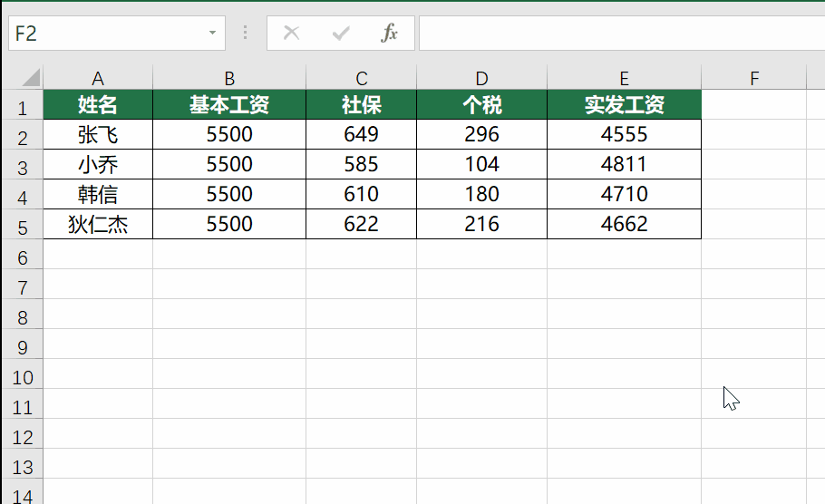Click the 姓名 header cell
Image resolution: width=825 pixels, height=504 pixels.
pos(98,104)
